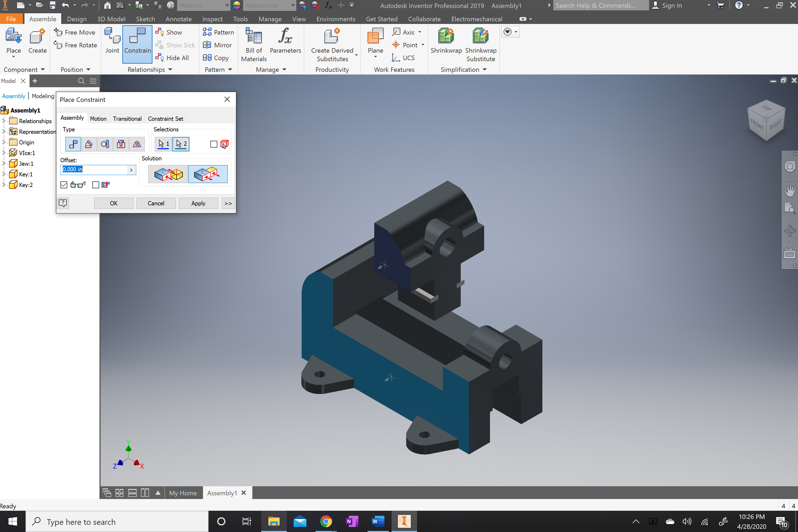This screenshot has width=798, height=532.
Task: Open the Axis dropdown arrow
Action: [x=420, y=32]
